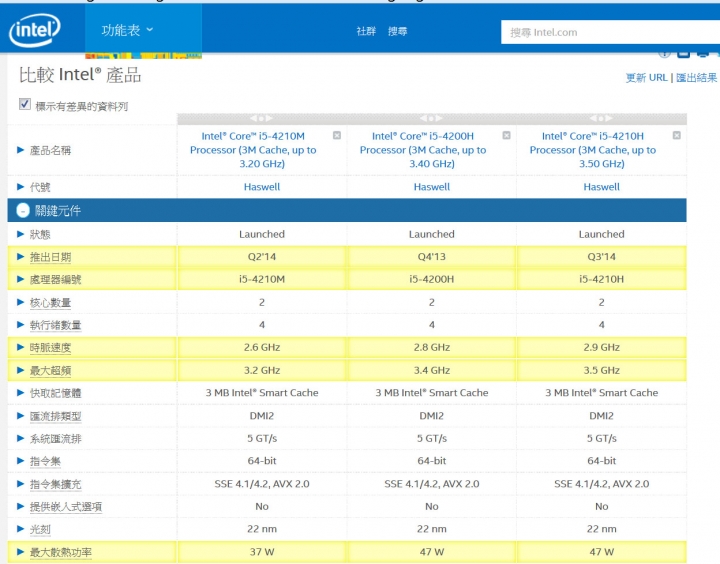Image resolution: width=720 pixels, height=564 pixels.
Task: Remove the i5-4210H column with its X icon
Action: click(x=676, y=135)
